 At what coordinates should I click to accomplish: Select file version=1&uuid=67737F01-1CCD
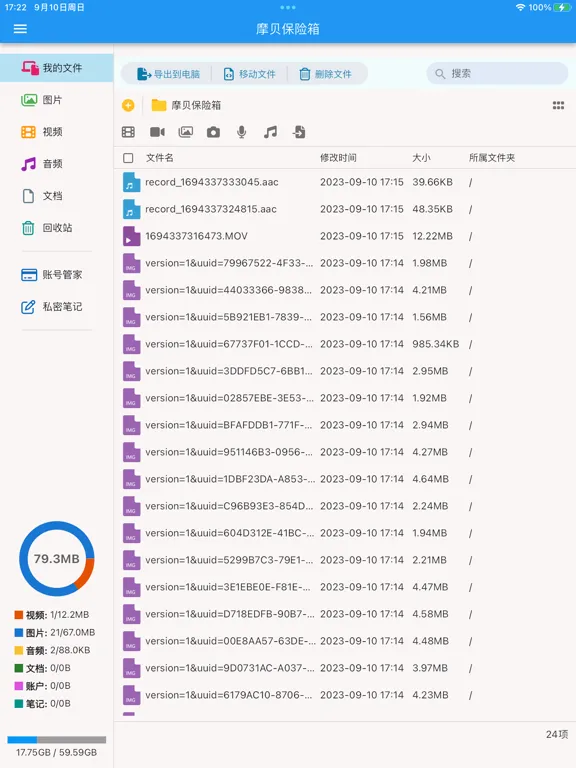tap(345, 344)
